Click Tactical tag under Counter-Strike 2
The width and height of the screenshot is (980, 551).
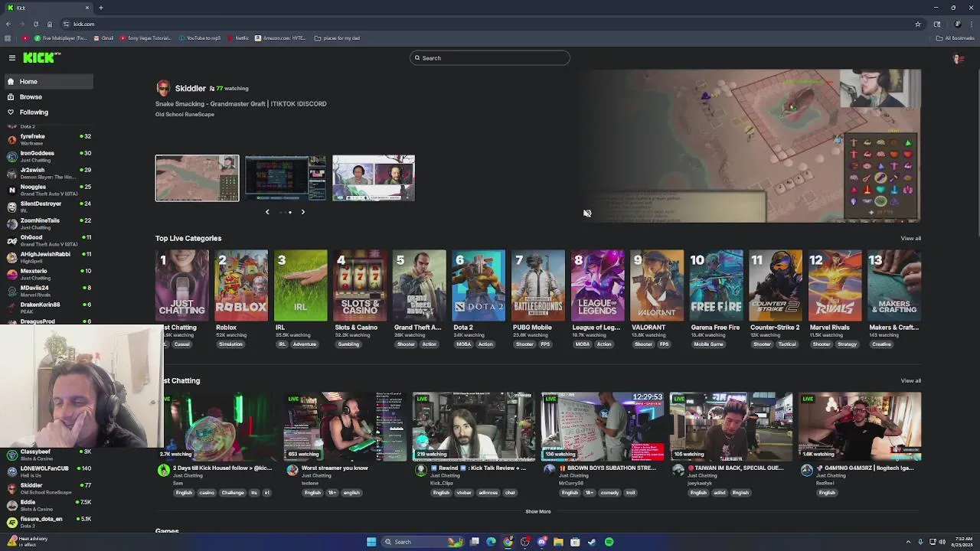pyautogui.click(x=787, y=344)
